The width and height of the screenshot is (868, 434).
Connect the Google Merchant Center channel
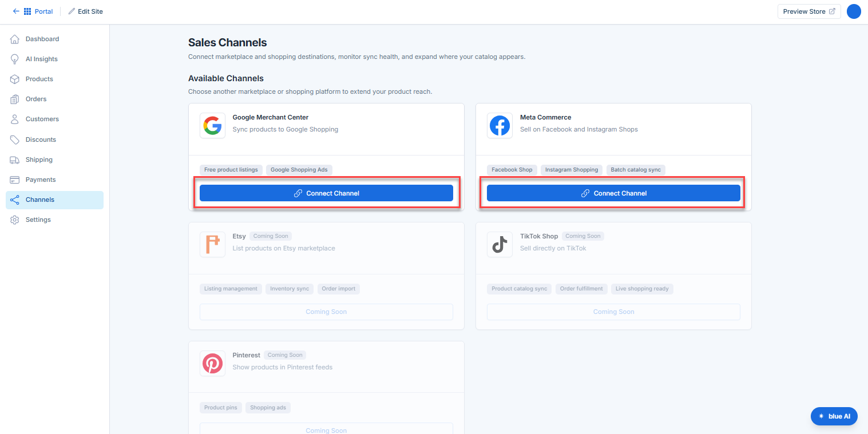(x=326, y=193)
